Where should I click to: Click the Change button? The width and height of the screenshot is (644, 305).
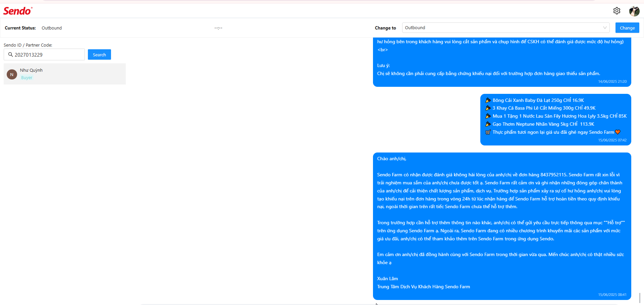[627, 28]
